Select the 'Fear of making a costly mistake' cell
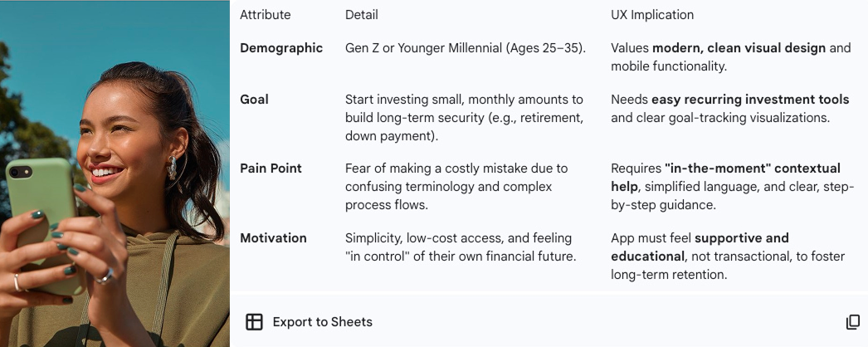This screenshot has width=868, height=347. click(456, 187)
